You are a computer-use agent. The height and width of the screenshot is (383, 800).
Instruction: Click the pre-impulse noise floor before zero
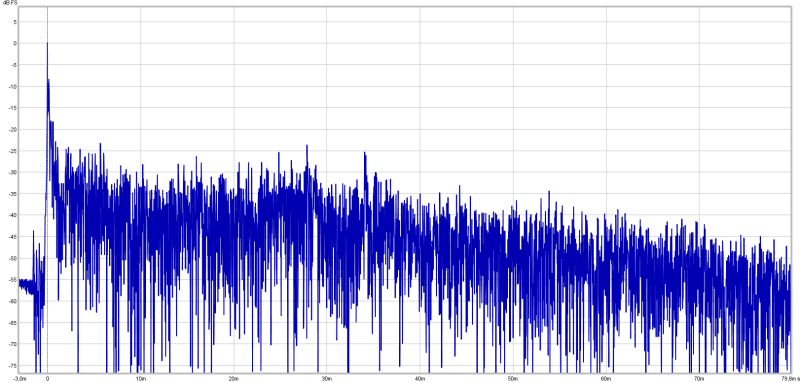26,285
